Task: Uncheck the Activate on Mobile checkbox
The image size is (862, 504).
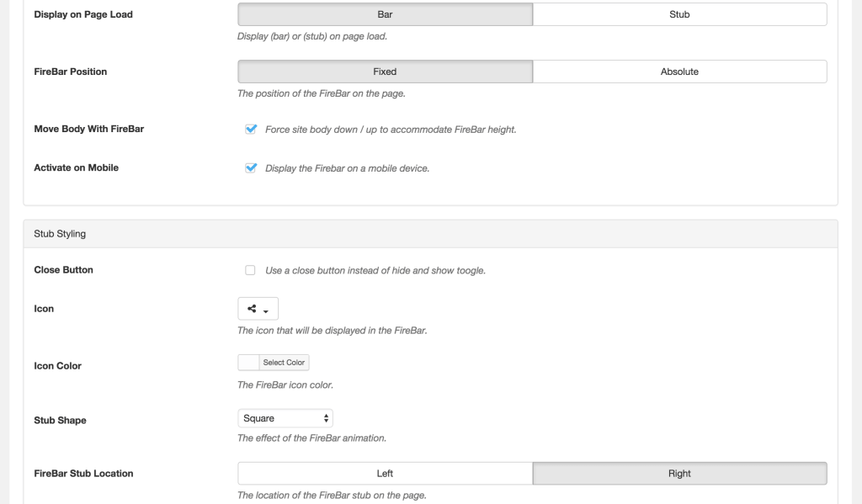Action: coord(250,168)
